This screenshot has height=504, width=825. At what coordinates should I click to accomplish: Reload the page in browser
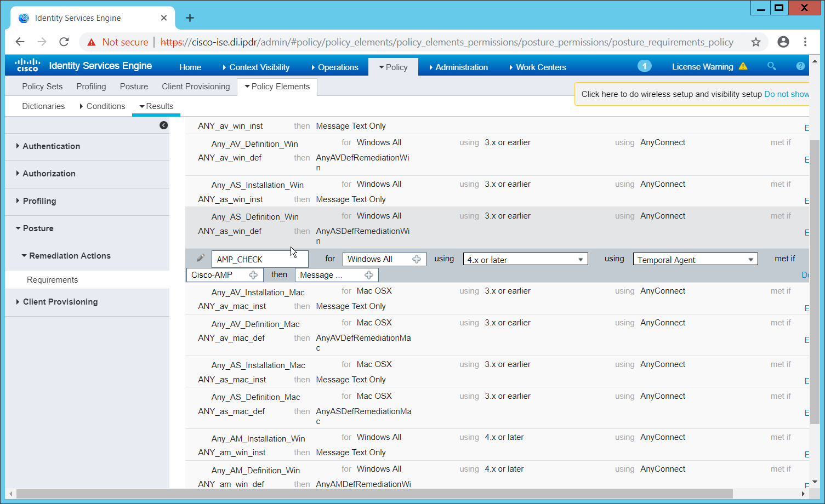pyautogui.click(x=64, y=42)
